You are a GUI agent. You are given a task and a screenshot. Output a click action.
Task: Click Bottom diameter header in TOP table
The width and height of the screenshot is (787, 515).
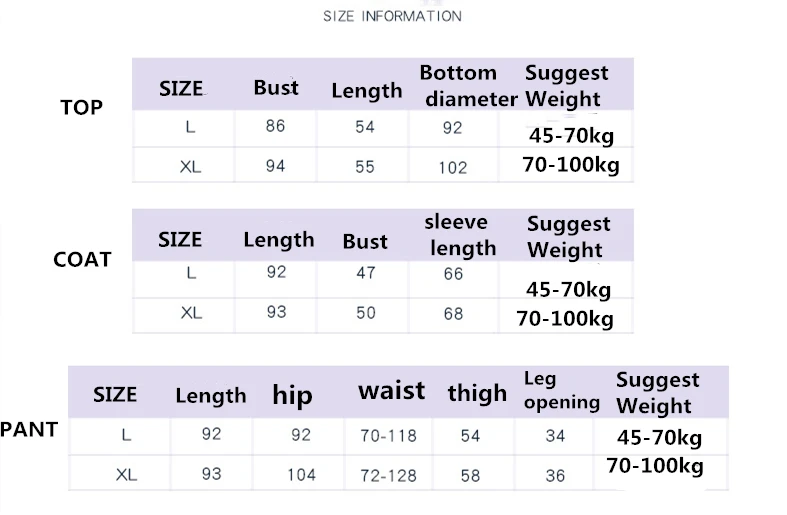(468, 86)
